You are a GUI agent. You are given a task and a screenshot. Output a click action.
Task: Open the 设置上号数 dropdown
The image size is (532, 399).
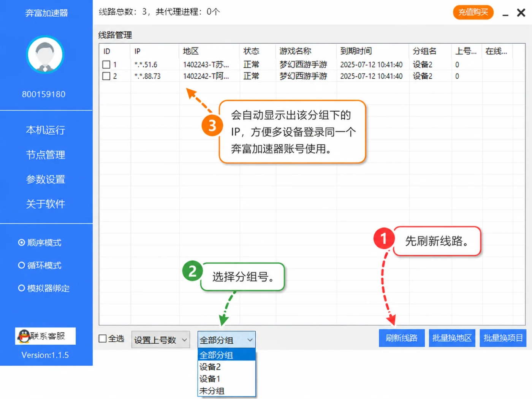(161, 340)
